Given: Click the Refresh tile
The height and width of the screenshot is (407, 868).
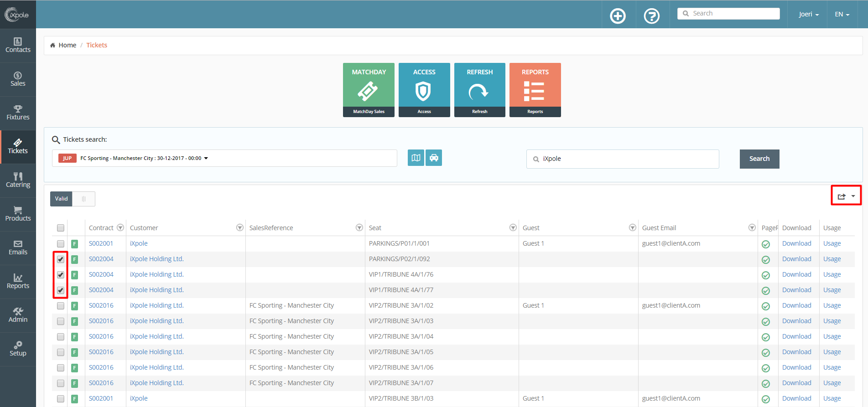Looking at the screenshot, I should pyautogui.click(x=480, y=90).
